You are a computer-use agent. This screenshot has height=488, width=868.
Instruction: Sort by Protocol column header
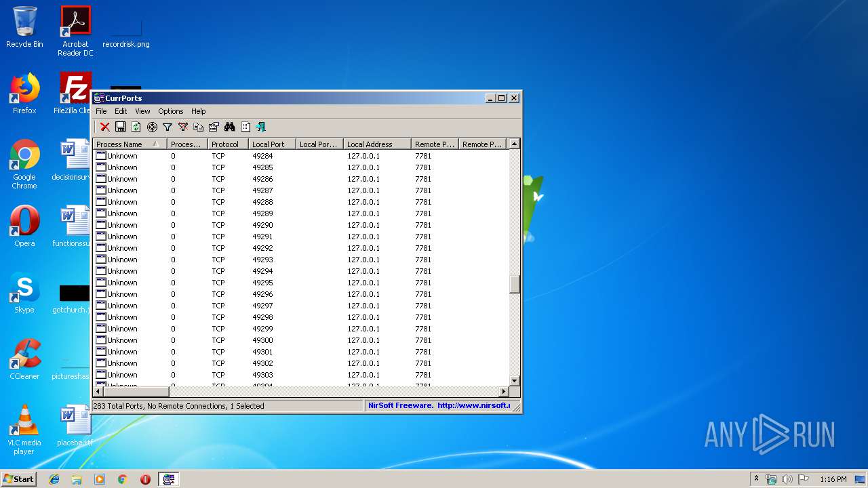[x=228, y=144]
